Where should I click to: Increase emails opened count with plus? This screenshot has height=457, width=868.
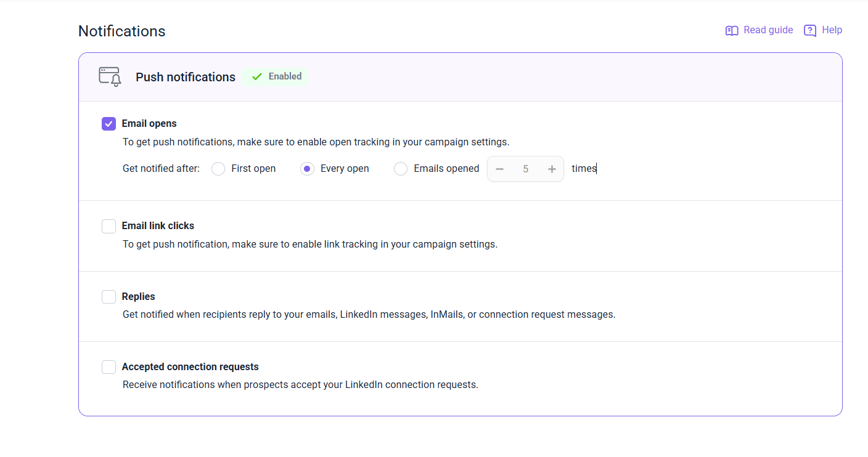pyautogui.click(x=552, y=169)
